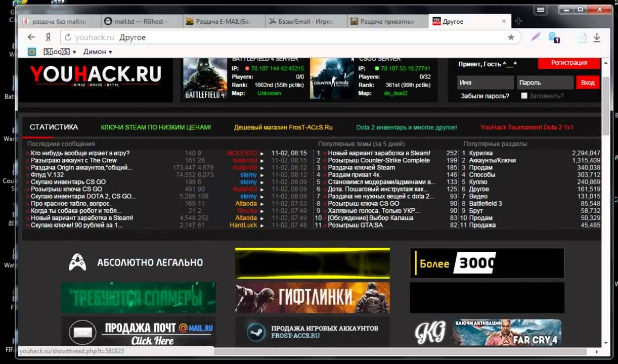Viewport: 618px width, 364px height.
Task: Switch to Базы/Email - Игровые tab
Action: (305, 21)
